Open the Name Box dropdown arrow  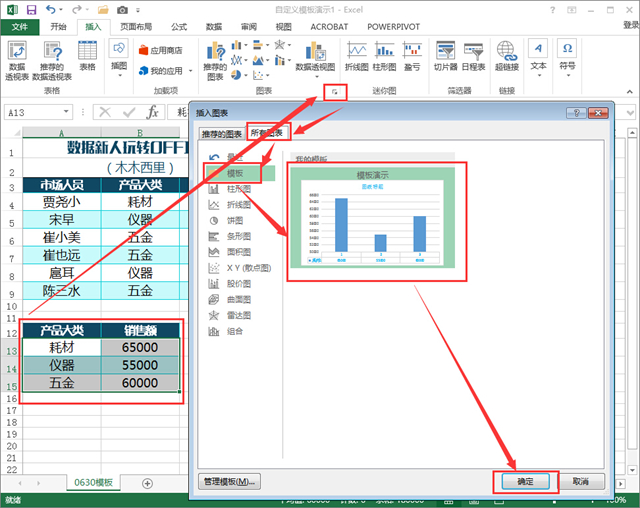point(66,111)
